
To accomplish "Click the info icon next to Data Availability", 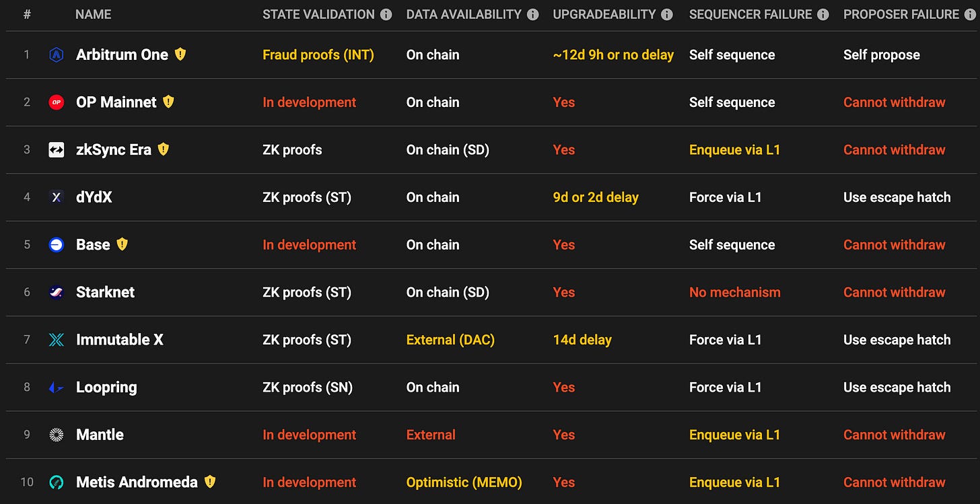I will pos(532,14).
